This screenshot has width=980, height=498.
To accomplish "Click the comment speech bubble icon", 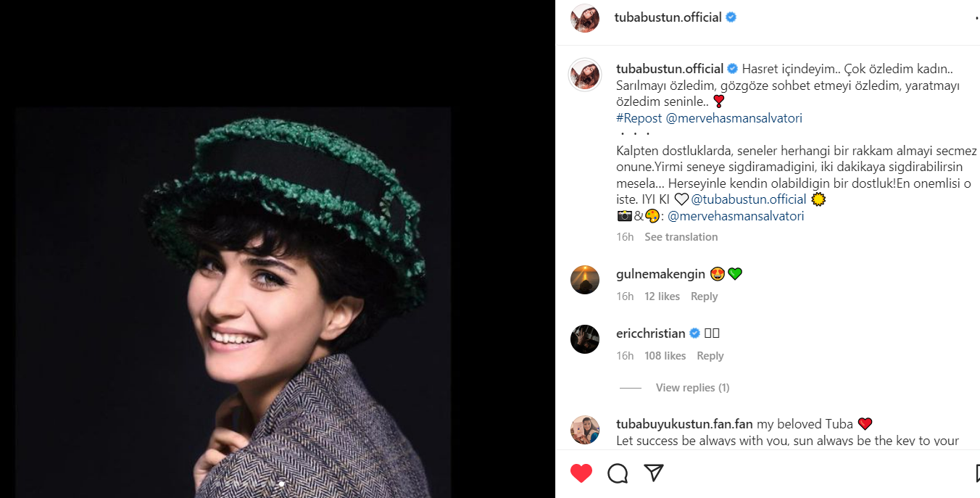I will [618, 473].
